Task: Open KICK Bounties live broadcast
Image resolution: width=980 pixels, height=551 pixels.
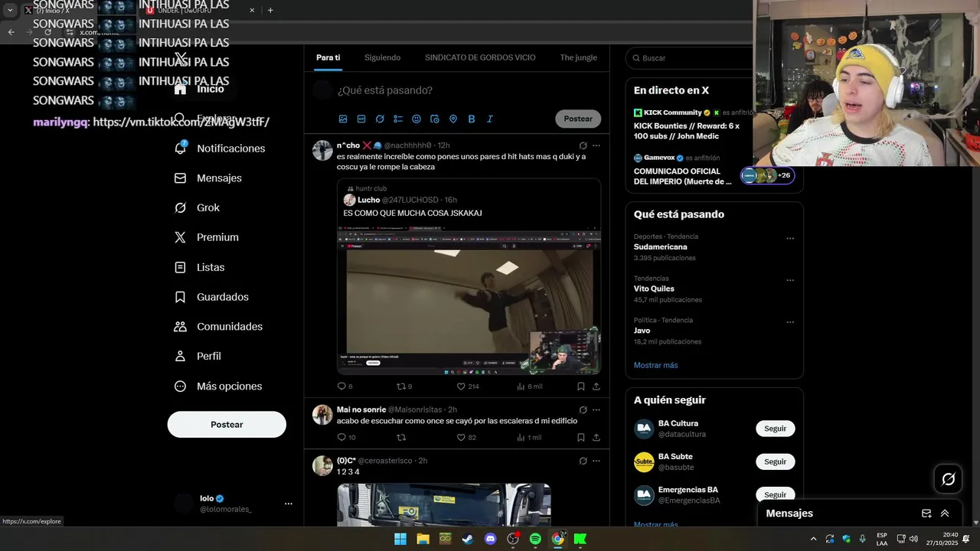Action: tap(688, 131)
